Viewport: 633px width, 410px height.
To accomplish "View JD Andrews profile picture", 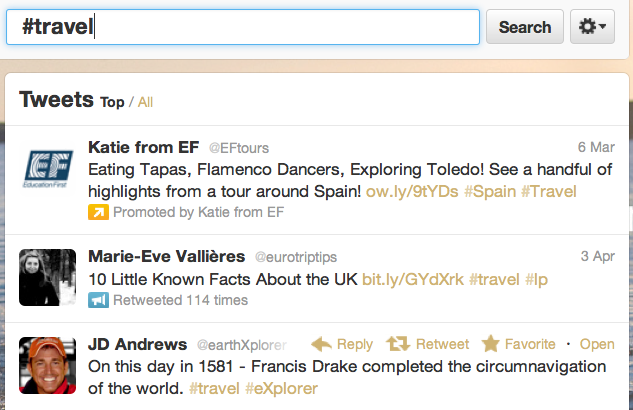I will 48,365.
